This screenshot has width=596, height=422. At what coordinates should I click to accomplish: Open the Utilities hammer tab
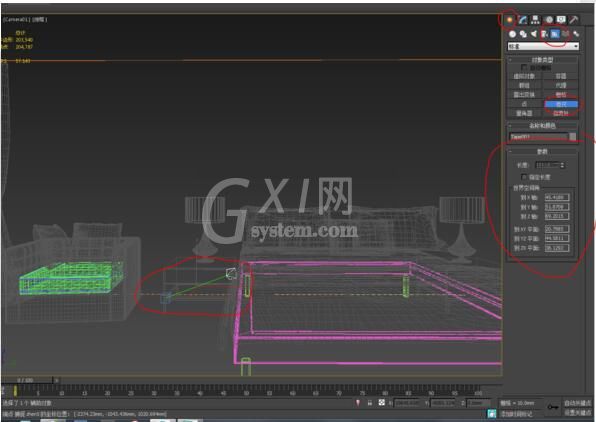[574, 20]
